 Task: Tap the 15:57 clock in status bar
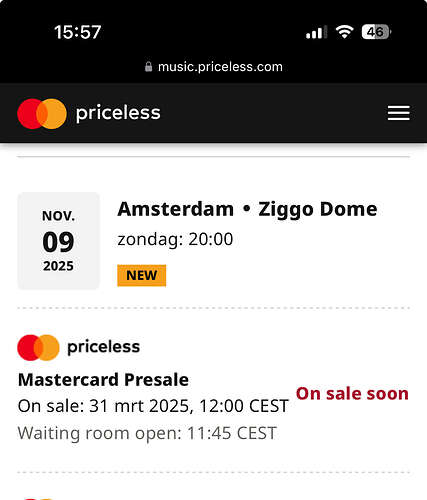click(x=78, y=32)
